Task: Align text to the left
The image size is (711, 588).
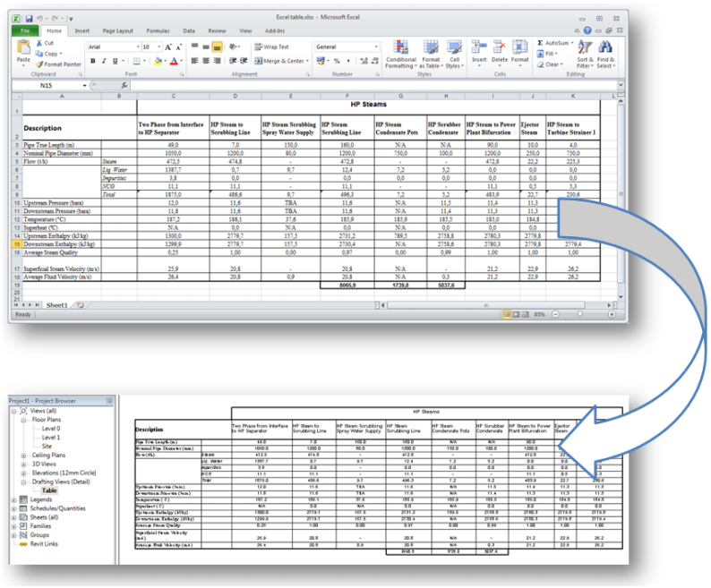Action: [194, 61]
